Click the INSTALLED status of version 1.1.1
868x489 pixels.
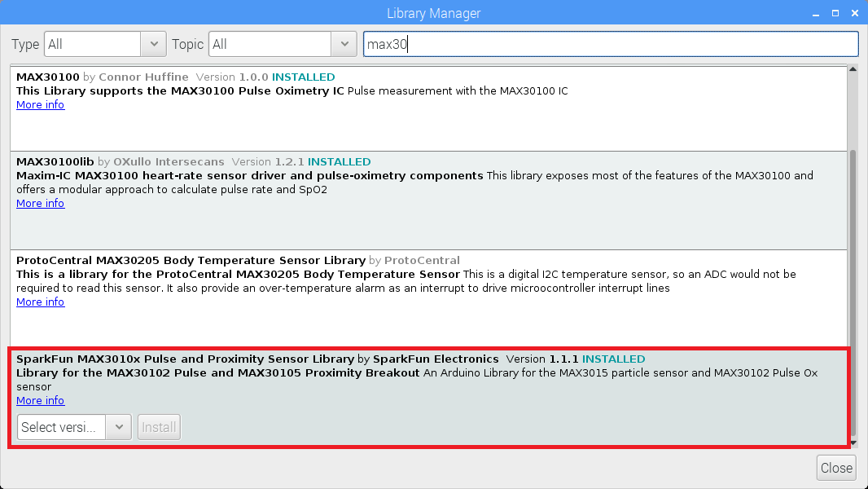click(613, 359)
